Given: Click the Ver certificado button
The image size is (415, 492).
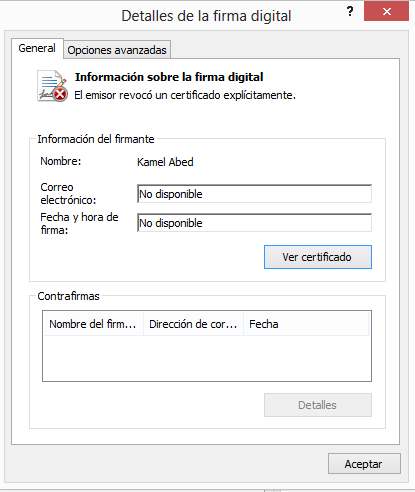Looking at the screenshot, I should click(318, 257).
